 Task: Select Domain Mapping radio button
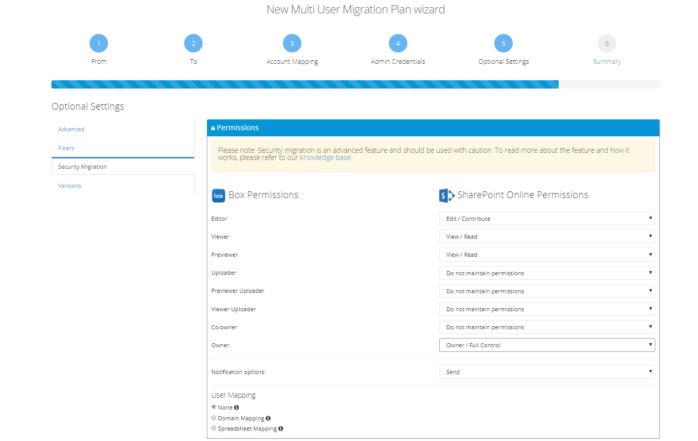214,417
